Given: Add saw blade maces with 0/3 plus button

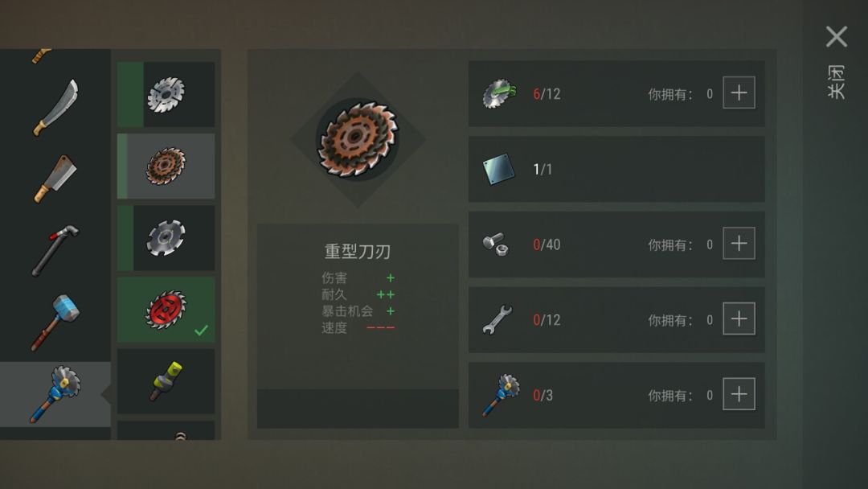Looking at the screenshot, I should (739, 394).
